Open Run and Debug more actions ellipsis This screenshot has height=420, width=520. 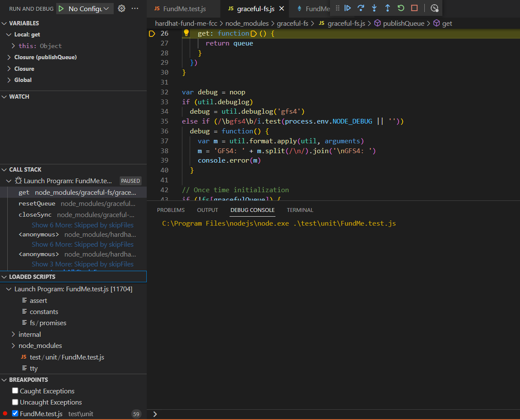tap(135, 9)
